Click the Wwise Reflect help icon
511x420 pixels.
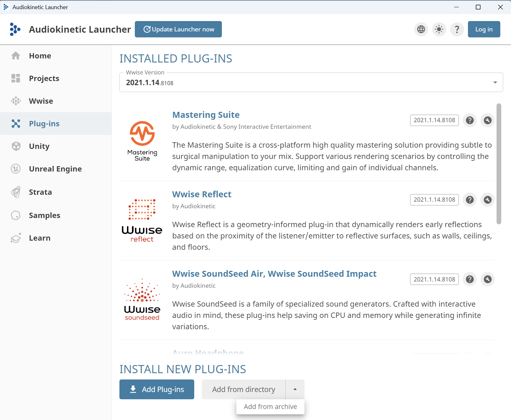coord(470,200)
